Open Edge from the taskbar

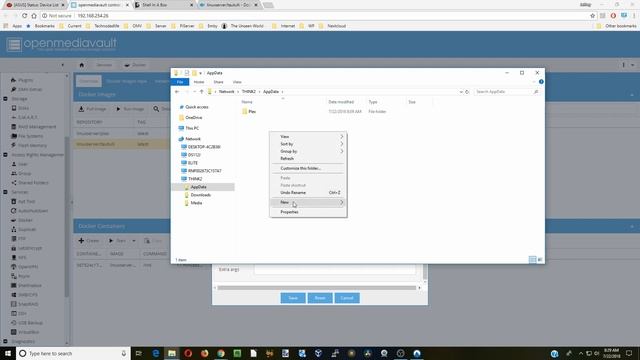point(156,353)
